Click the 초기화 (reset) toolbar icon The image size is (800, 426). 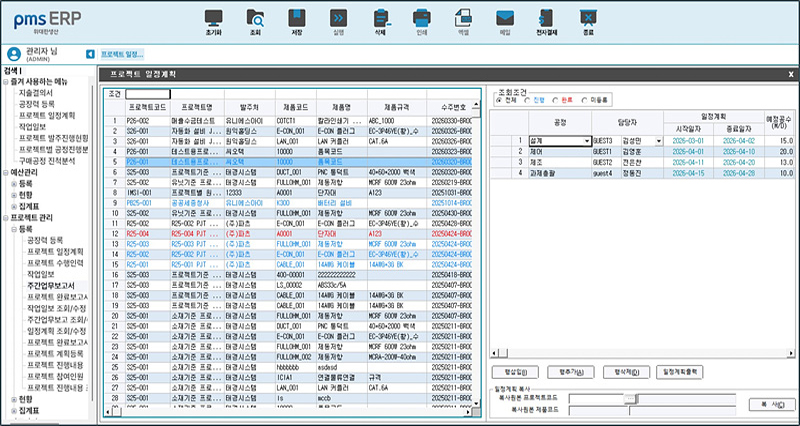coord(213,19)
